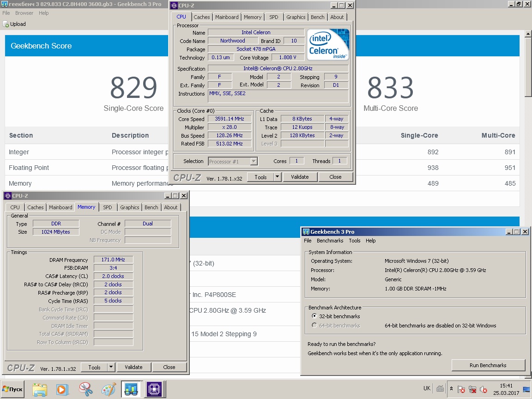Image resolution: width=532 pixels, height=399 pixels.
Task: Open Benchmarks menu in Geekbench 3 Pro dialog
Action: click(x=330, y=241)
